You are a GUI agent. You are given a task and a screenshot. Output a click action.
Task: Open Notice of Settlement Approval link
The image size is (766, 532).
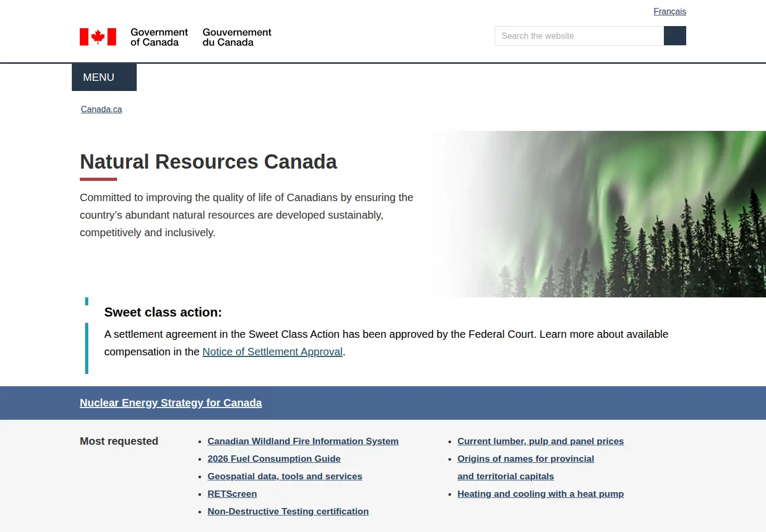pos(272,352)
